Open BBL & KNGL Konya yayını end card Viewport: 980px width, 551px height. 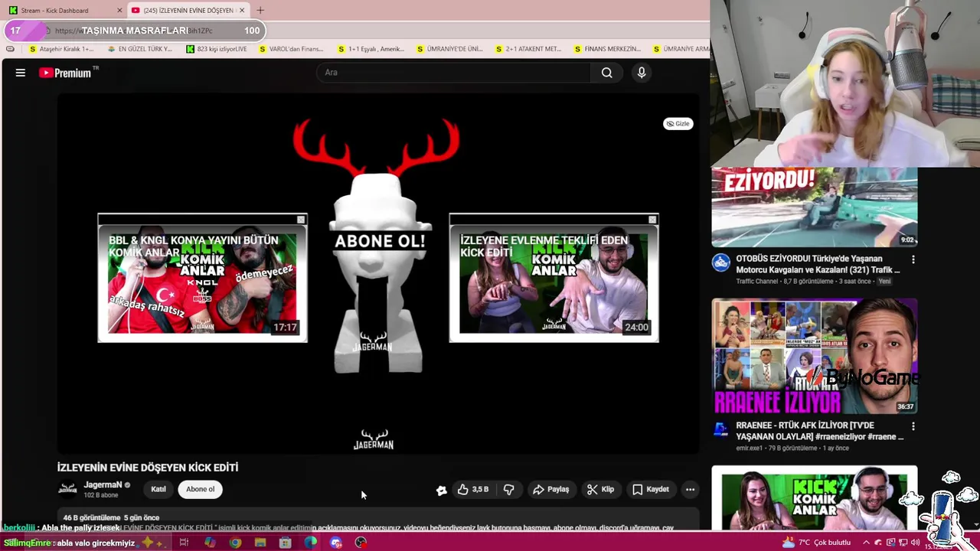point(202,278)
